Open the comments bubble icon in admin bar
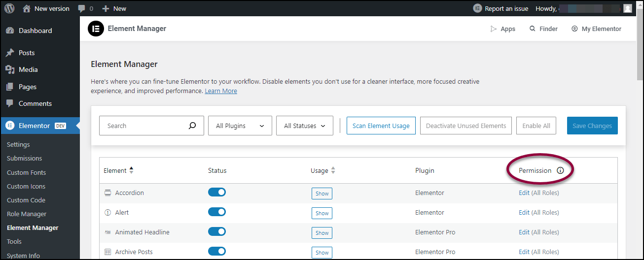The image size is (644, 260). (82, 8)
